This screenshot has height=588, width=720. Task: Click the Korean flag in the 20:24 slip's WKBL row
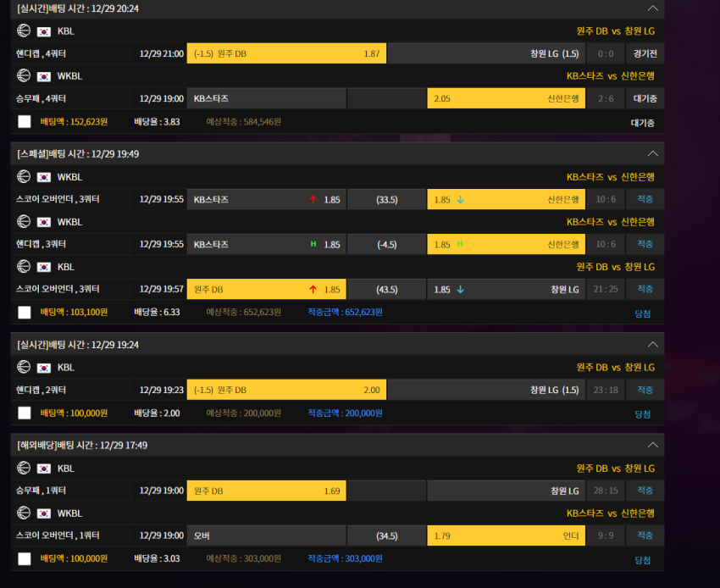pos(43,76)
